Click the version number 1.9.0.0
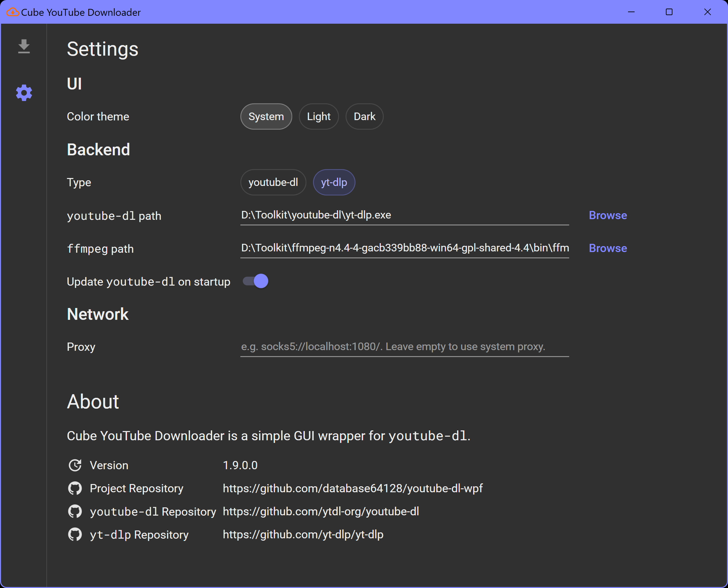Image resolution: width=728 pixels, height=588 pixels. (x=240, y=465)
